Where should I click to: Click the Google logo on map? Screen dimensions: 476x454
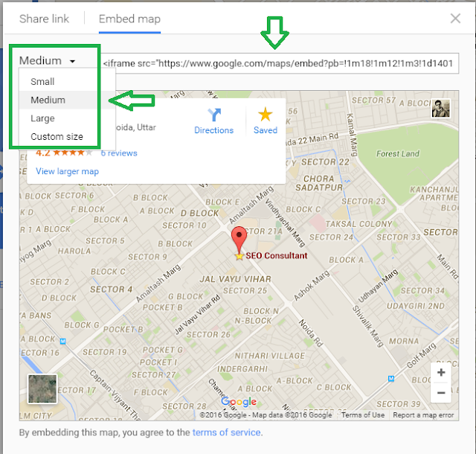pyautogui.click(x=239, y=402)
